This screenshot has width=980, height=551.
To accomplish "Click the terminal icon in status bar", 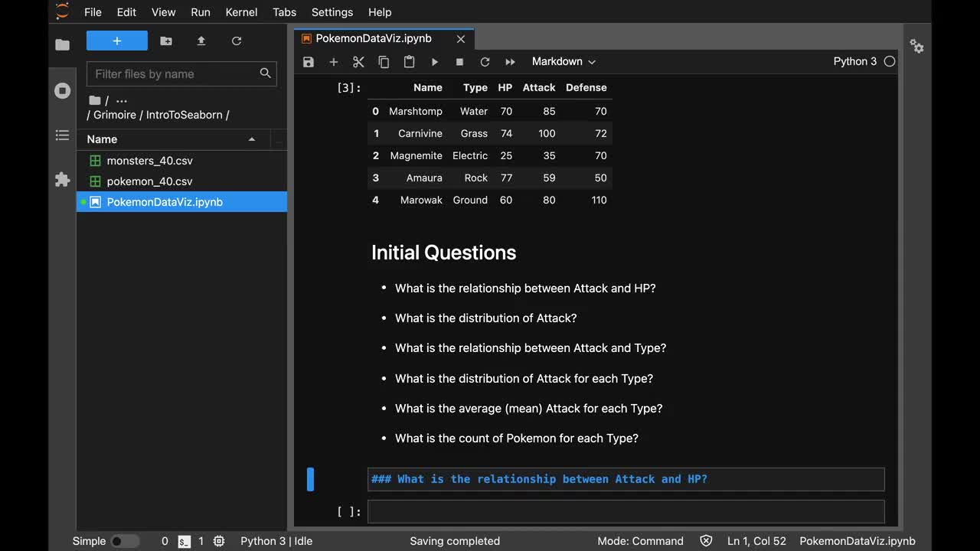I will click(x=185, y=541).
